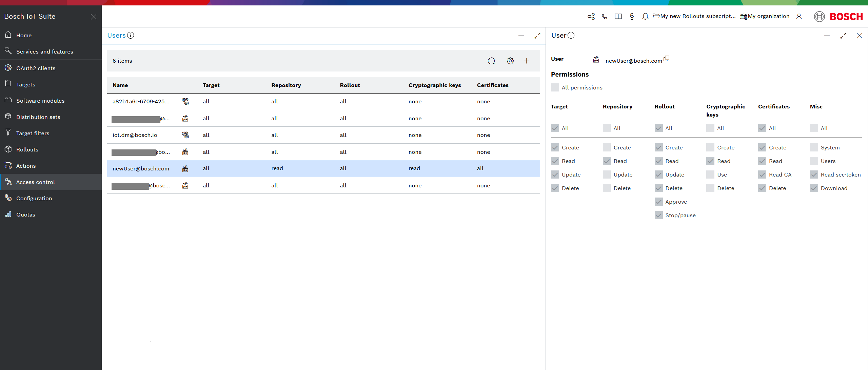The height and width of the screenshot is (370, 868).
Task: Open the documentation book icon
Action: (x=618, y=16)
